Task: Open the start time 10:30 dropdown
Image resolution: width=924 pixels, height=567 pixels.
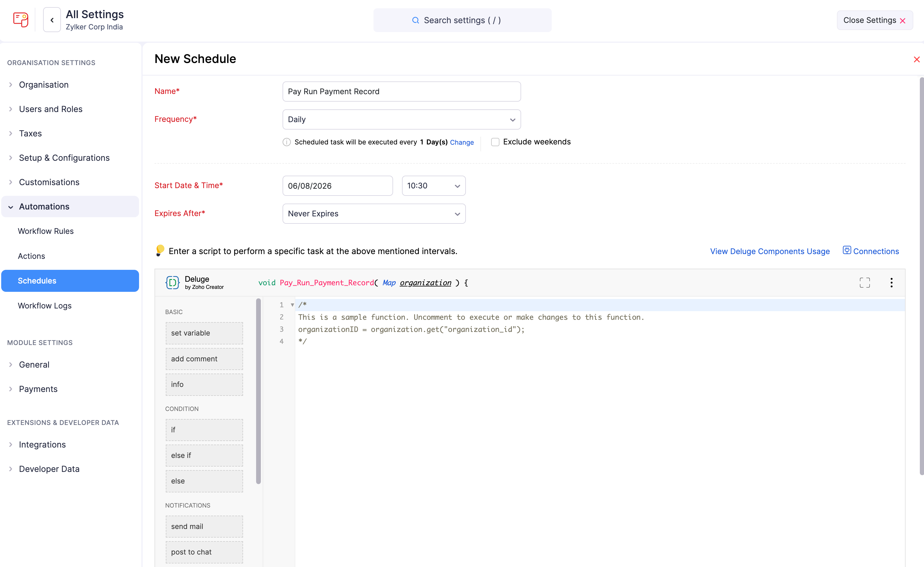Action: [x=433, y=186]
